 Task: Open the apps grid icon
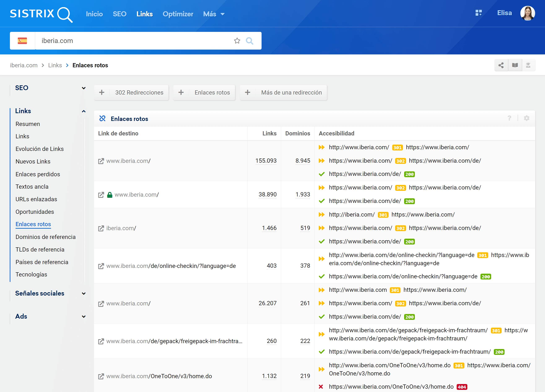coord(478,13)
